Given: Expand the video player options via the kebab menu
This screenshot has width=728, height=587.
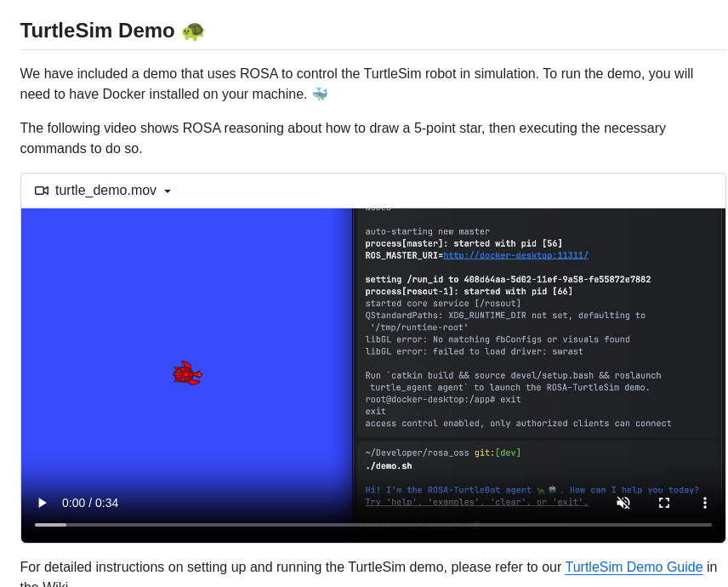Looking at the screenshot, I should pos(703,503).
